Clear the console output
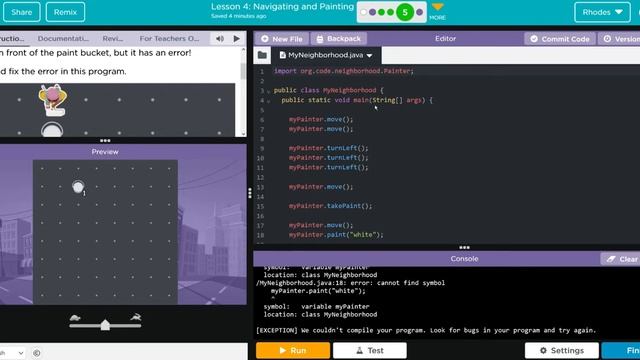The image size is (640, 360). pos(622,259)
